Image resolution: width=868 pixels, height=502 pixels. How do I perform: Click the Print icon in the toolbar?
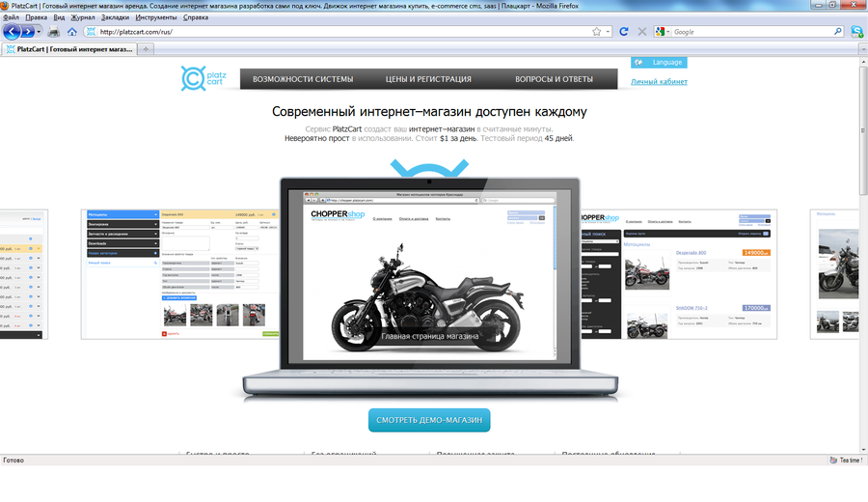coord(54,32)
